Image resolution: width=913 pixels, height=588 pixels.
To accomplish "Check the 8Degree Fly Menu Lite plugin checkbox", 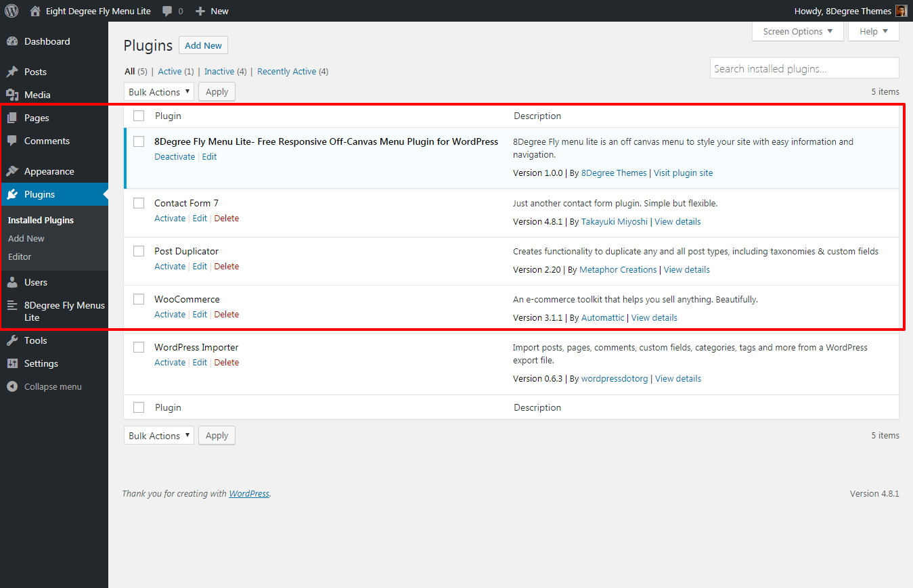I will click(x=139, y=141).
